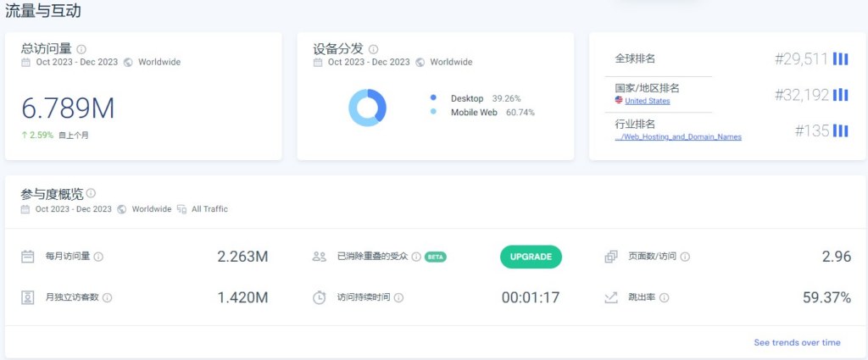The height and width of the screenshot is (360, 868).
Task: Click the green UPGRADE button
Action: 531,257
